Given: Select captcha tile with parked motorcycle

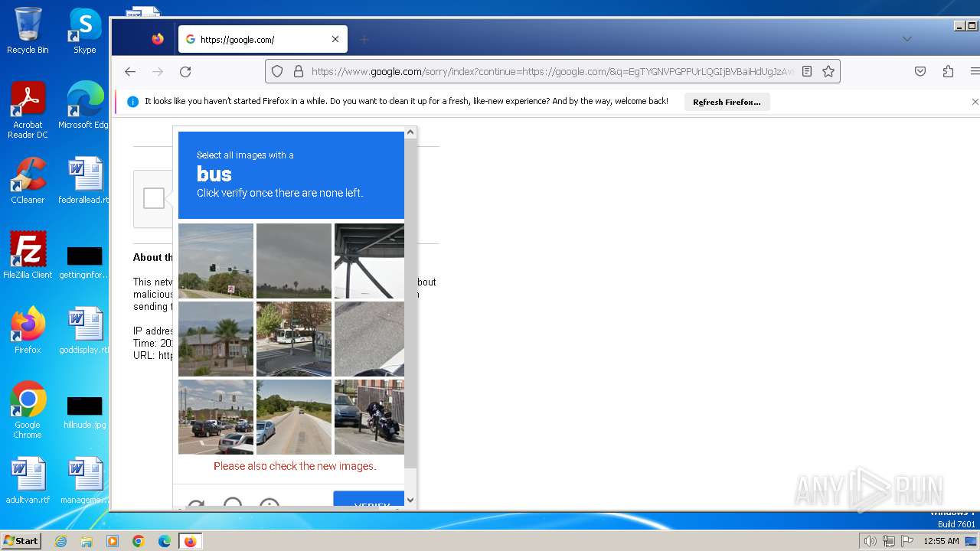Looking at the screenshot, I should point(369,417).
